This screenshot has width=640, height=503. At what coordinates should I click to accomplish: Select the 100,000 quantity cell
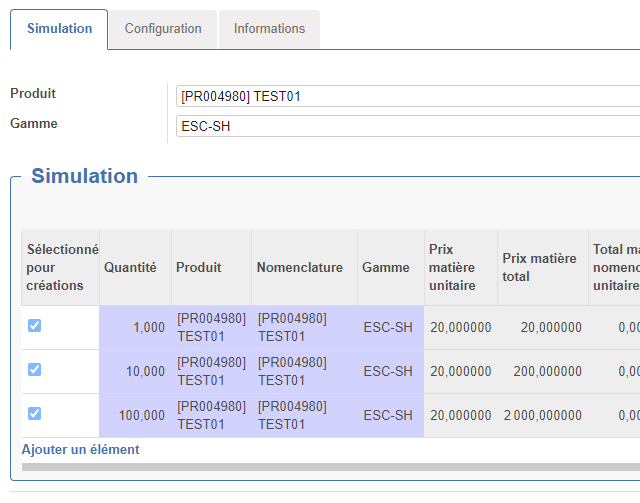(135, 415)
